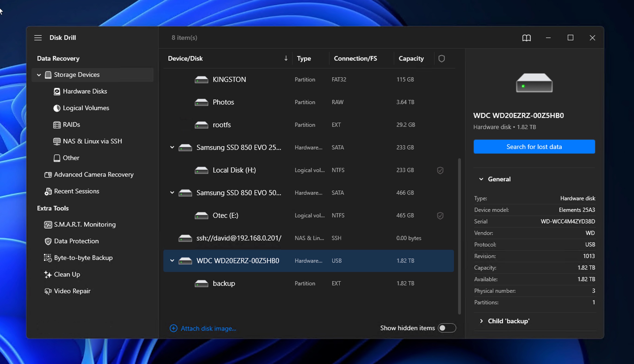The height and width of the screenshot is (364, 634).
Task: Click the Recent Sessions icon
Action: (48, 191)
